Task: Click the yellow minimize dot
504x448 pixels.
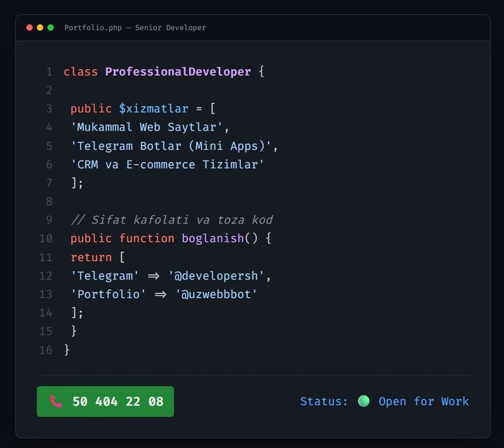Action: pyautogui.click(x=40, y=28)
